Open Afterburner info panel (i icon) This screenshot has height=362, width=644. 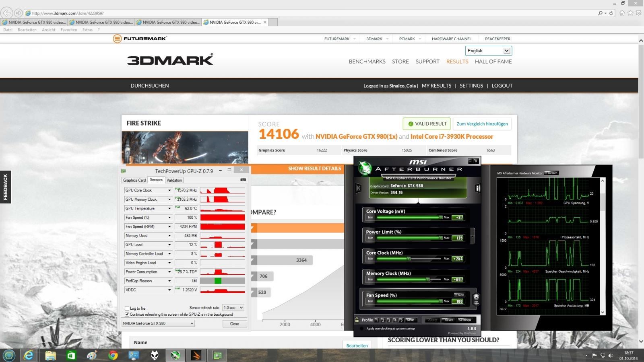(x=478, y=188)
